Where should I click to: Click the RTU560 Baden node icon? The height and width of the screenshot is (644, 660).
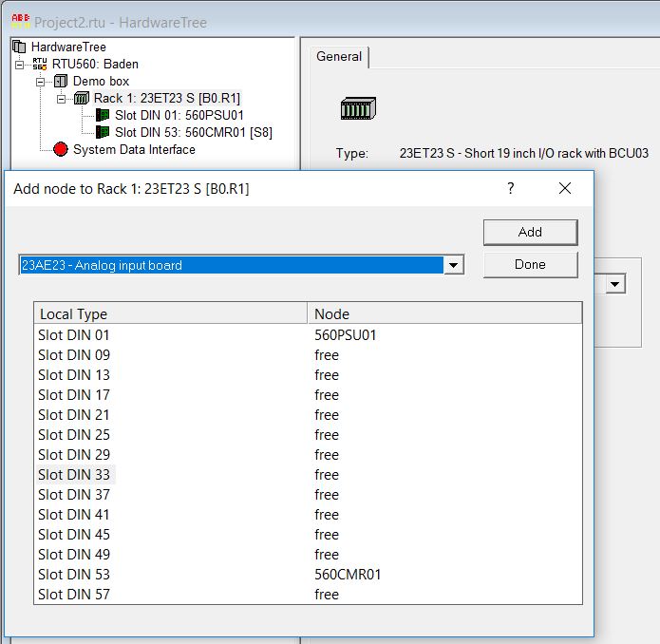40,64
